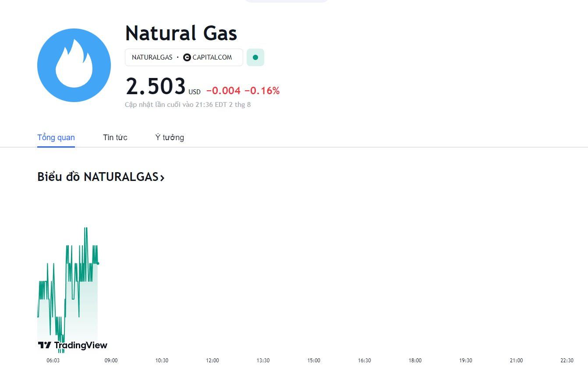Click the −0.16% change percentage
Screen dimensions: 588x375
(x=262, y=91)
